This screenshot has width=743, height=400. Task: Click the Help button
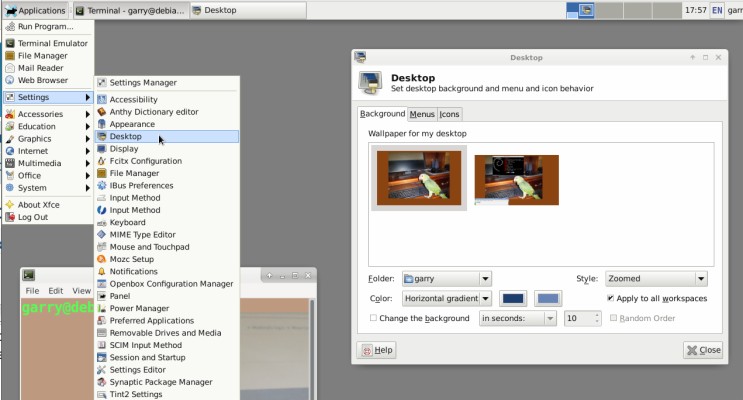pos(377,350)
